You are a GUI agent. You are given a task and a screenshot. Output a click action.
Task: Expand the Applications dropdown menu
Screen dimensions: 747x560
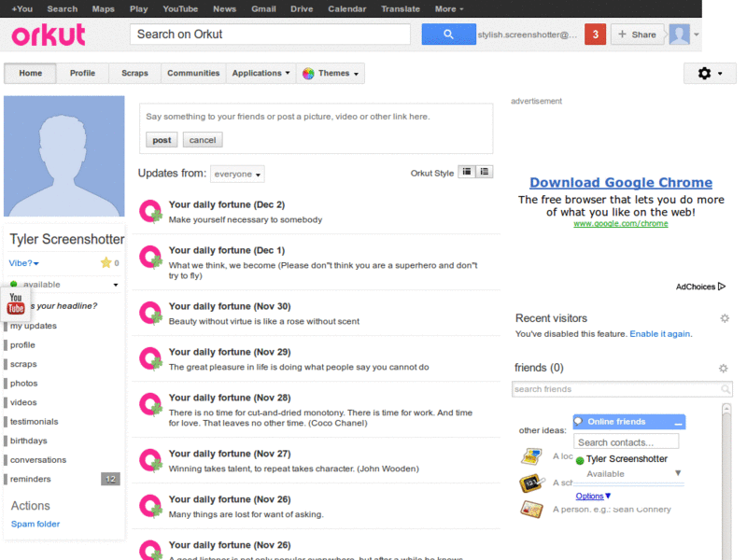pyautogui.click(x=261, y=74)
